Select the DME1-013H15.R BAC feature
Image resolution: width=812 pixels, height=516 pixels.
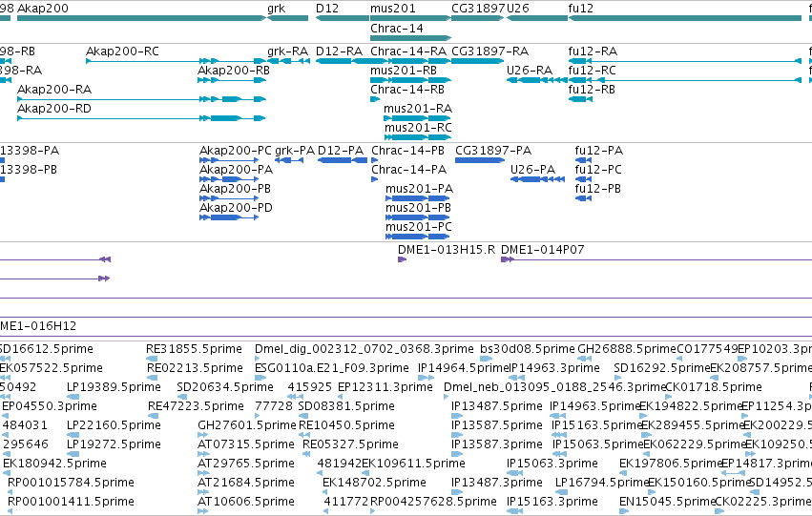tap(402, 259)
